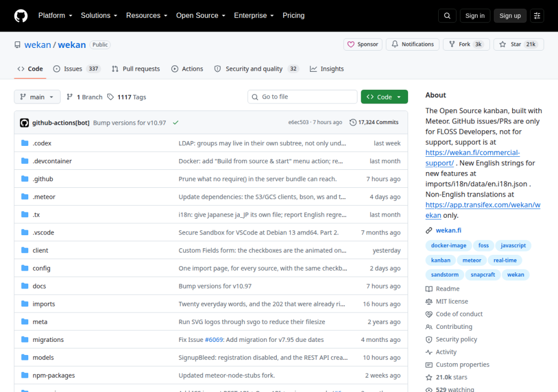Click the stars icon beside 21.0k stars
558x392 pixels.
(x=429, y=377)
